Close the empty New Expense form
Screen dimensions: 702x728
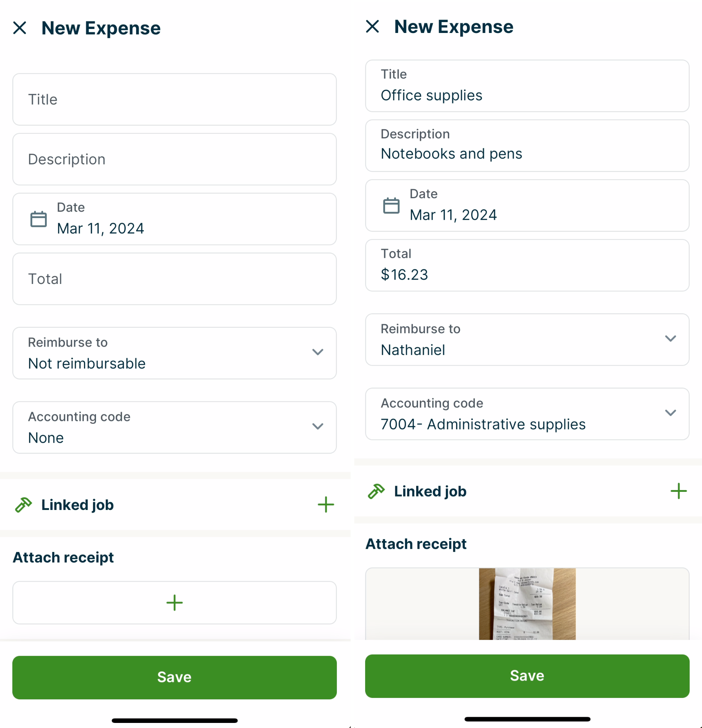coord(20,28)
